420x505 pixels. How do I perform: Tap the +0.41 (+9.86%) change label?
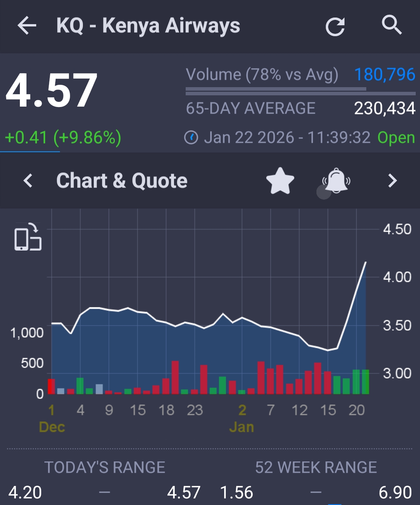(63, 138)
